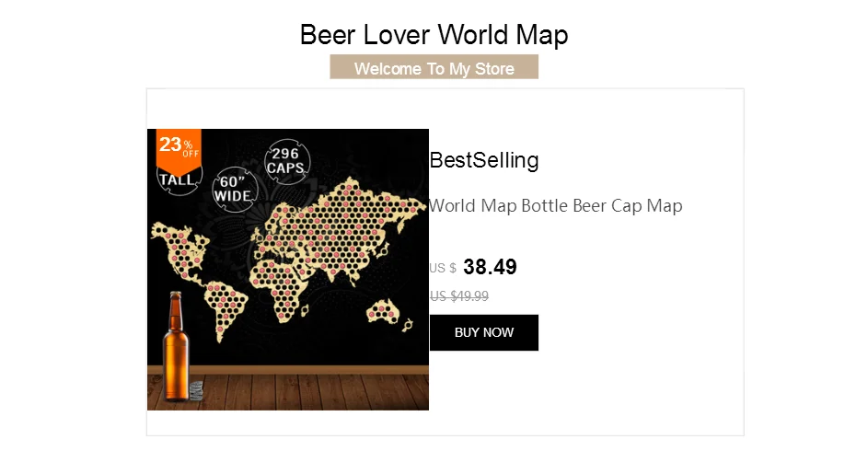Click the TALL circle badge
This screenshot has height=451, width=868.
click(x=177, y=179)
